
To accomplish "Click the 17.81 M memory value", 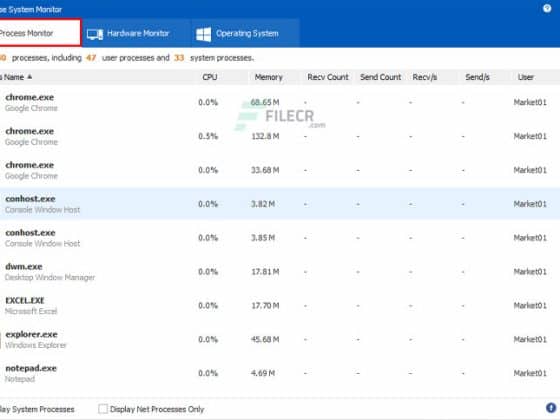I will pyautogui.click(x=265, y=272).
